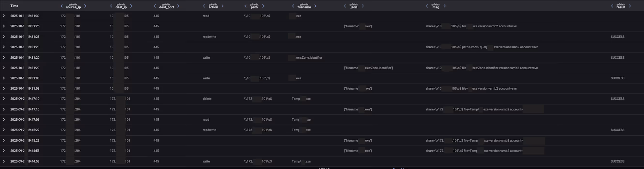Click SUCCESS result in 19:31:08 write row
Image resolution: width=644 pixels, height=169 pixels.
(x=617, y=78)
